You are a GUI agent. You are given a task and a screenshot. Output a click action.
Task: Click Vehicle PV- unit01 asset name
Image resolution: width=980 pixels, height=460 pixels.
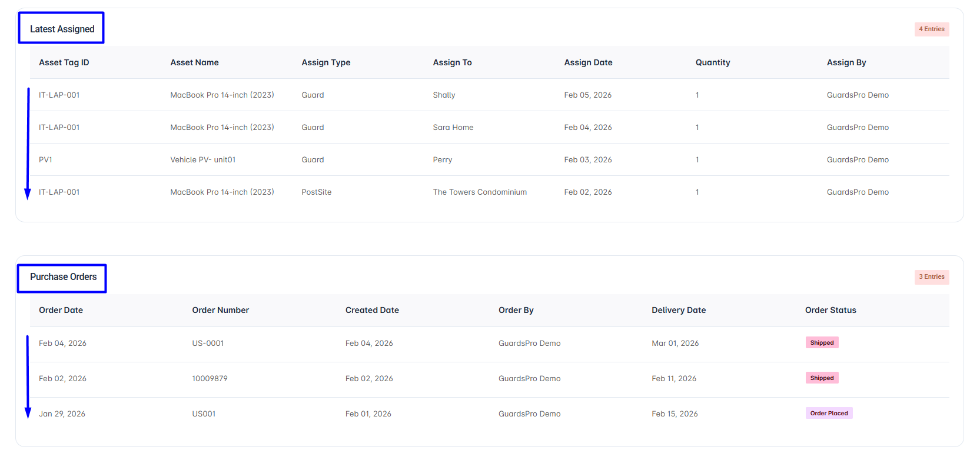[202, 159]
